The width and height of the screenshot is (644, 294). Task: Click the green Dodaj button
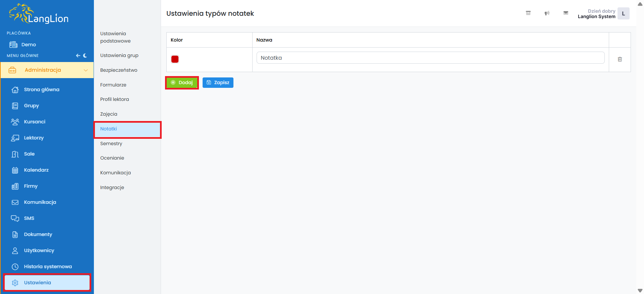(x=182, y=82)
